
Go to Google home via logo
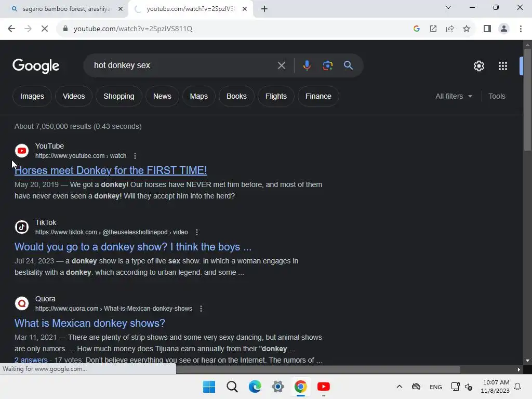click(x=36, y=66)
